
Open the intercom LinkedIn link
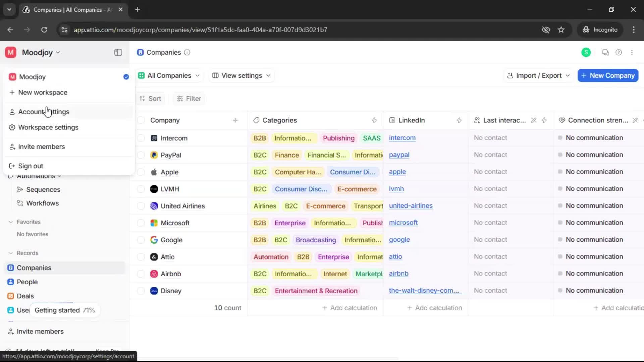(x=402, y=138)
